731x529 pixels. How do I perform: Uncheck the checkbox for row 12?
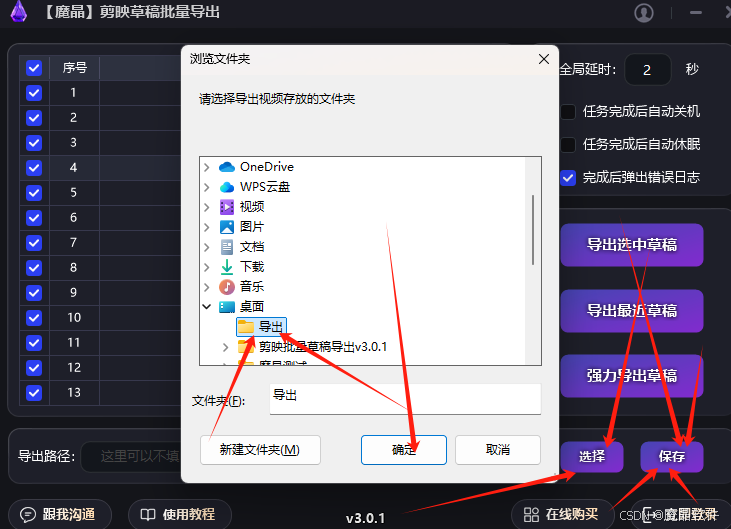[34, 368]
